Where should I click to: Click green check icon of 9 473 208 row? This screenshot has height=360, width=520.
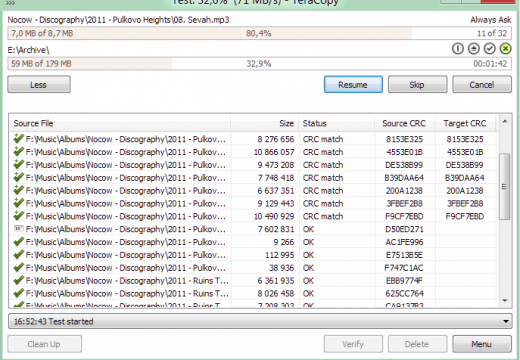pos(18,164)
